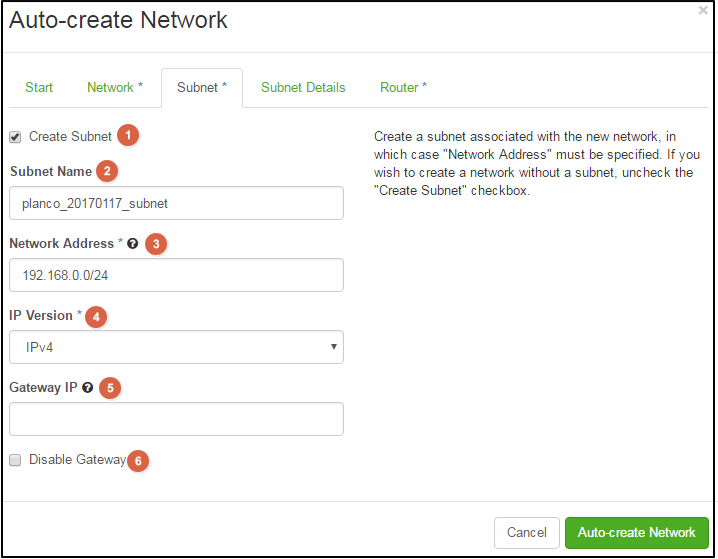
Task: Click the Gateway IP help question-mark icon
Action: (88, 388)
